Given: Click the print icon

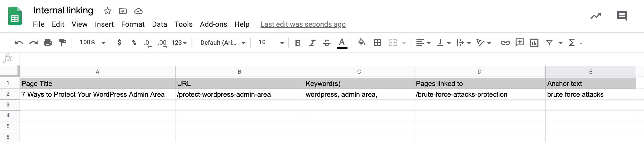Looking at the screenshot, I should pyautogui.click(x=48, y=43).
